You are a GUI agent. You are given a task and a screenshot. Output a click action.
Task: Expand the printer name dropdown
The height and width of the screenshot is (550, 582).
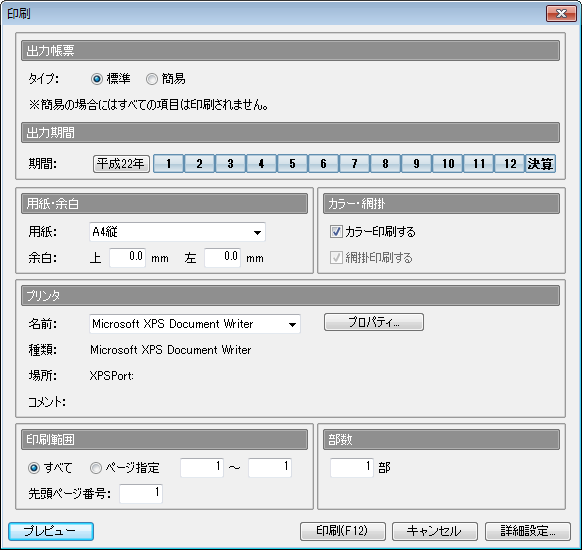tap(195, 324)
